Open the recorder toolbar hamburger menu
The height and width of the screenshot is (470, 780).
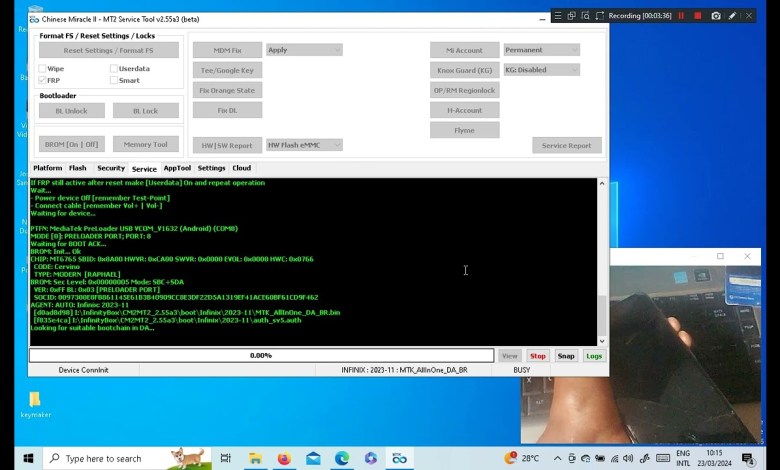558,16
